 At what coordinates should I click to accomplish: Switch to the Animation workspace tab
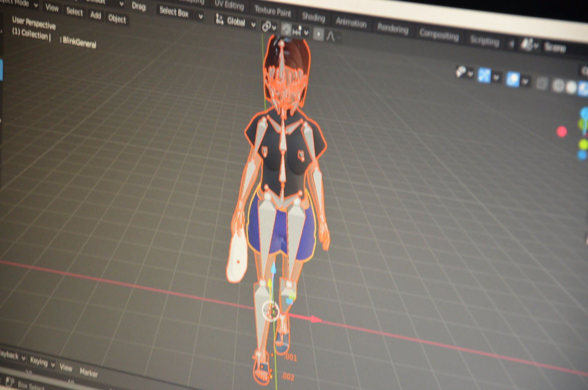coord(351,22)
